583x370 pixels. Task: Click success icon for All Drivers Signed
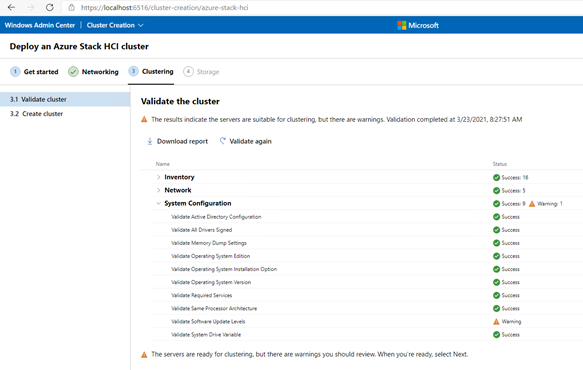coord(496,230)
